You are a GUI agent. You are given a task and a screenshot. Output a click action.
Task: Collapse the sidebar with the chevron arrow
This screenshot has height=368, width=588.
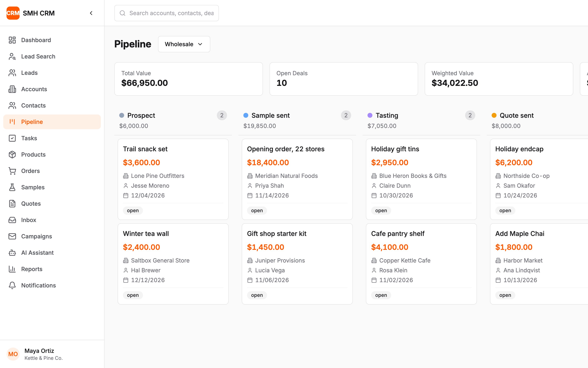[x=91, y=13]
